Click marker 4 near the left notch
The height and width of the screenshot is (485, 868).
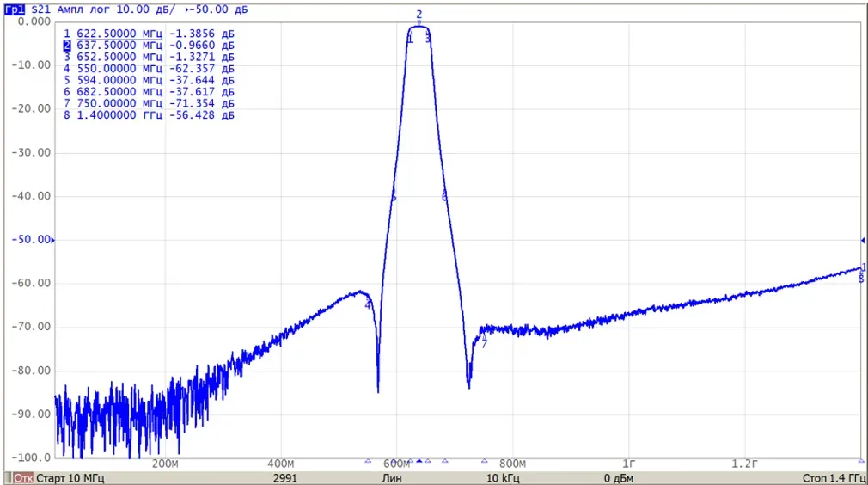coord(368,305)
